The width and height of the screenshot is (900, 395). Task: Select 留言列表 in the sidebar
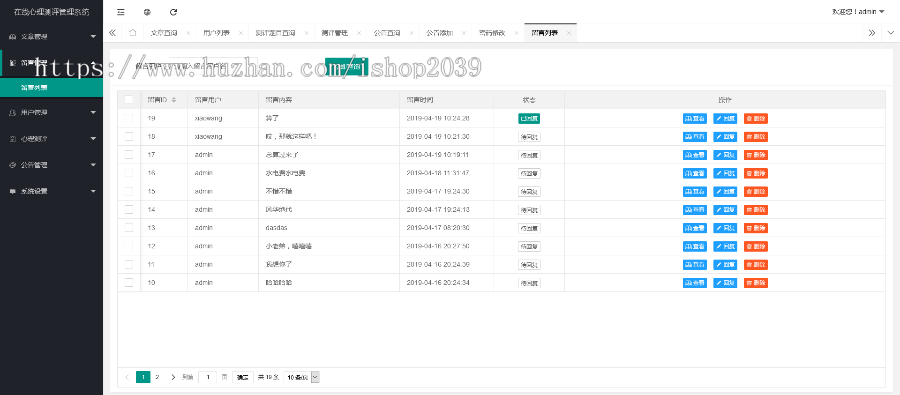(52, 88)
